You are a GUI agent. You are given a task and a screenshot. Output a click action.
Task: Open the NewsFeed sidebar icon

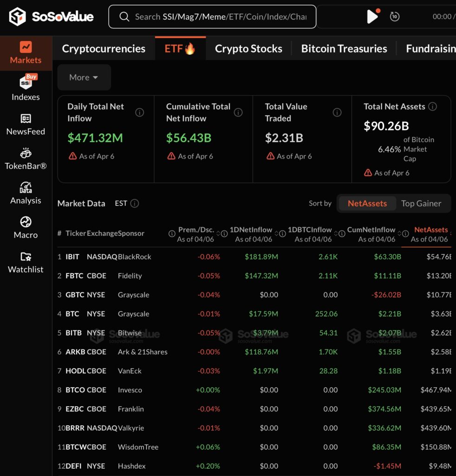click(x=26, y=118)
